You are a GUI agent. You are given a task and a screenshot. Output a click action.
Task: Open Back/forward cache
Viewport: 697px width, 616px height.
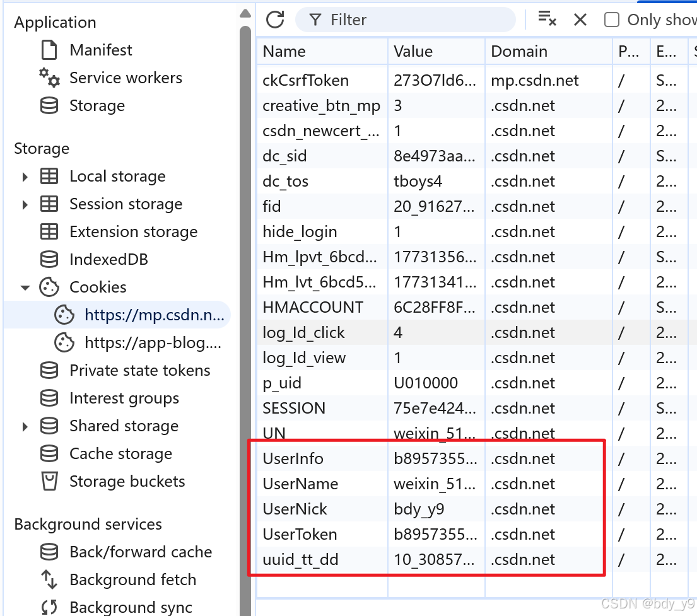click(141, 552)
